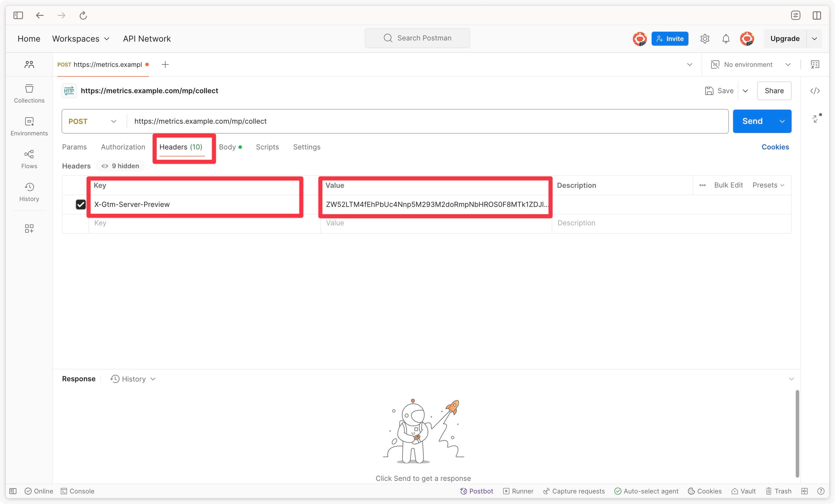Image resolution: width=835 pixels, height=504 pixels.
Task: Toggle the two-pane layout icon in status bar
Action: coord(805,491)
